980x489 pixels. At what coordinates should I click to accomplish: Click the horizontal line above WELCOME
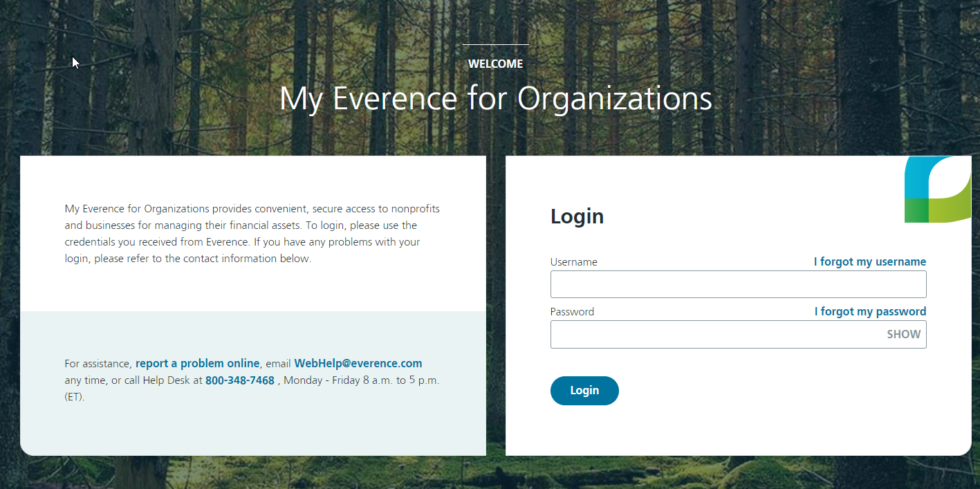495,45
